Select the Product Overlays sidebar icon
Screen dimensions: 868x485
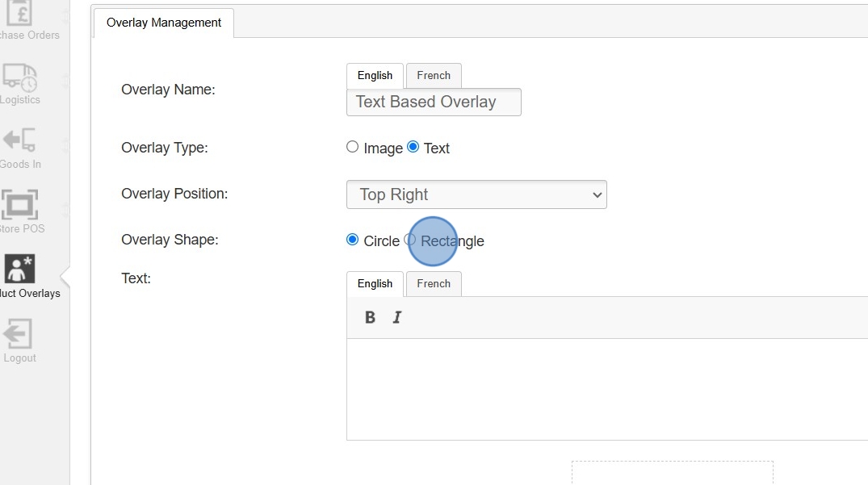point(19,270)
